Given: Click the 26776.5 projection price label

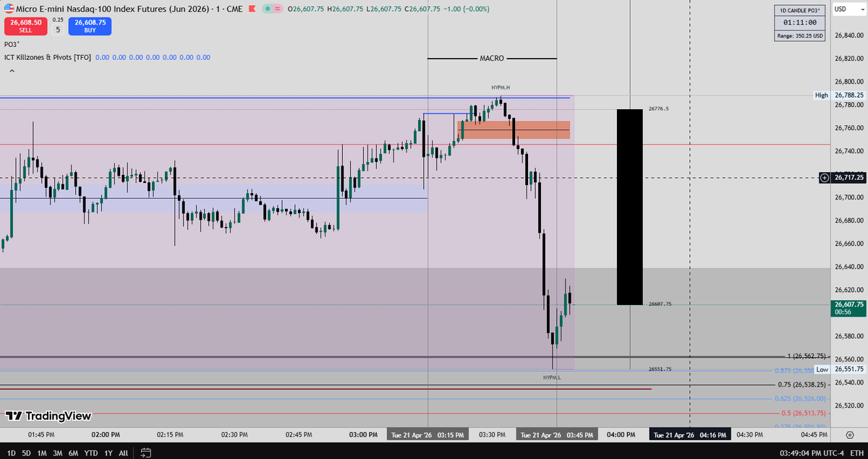Looking at the screenshot, I should click(x=659, y=108).
